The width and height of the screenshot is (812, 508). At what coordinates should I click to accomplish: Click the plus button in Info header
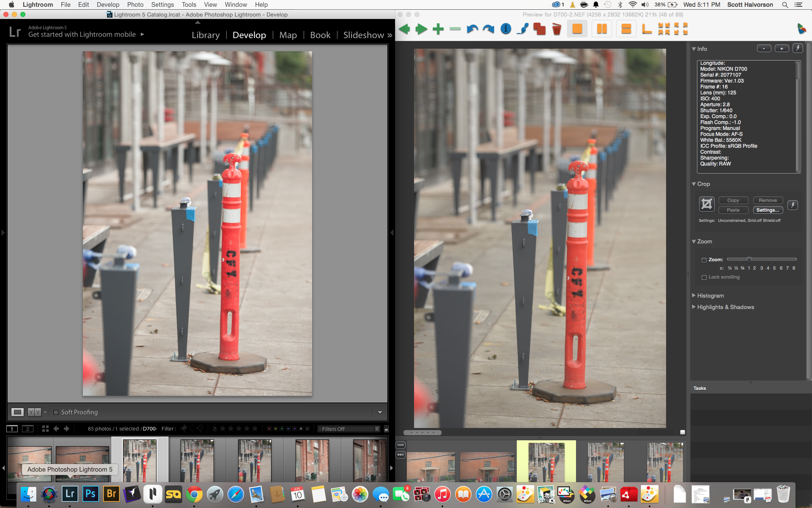click(x=782, y=48)
